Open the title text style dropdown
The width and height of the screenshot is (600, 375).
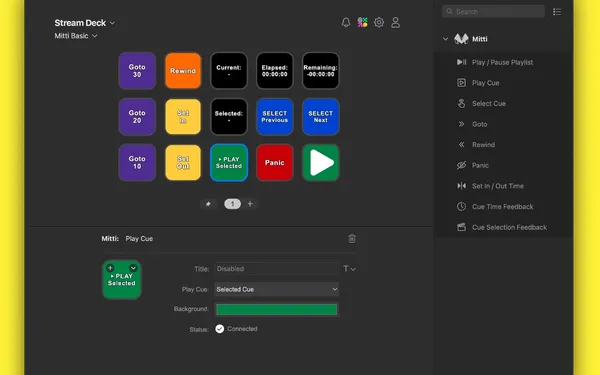(x=349, y=269)
